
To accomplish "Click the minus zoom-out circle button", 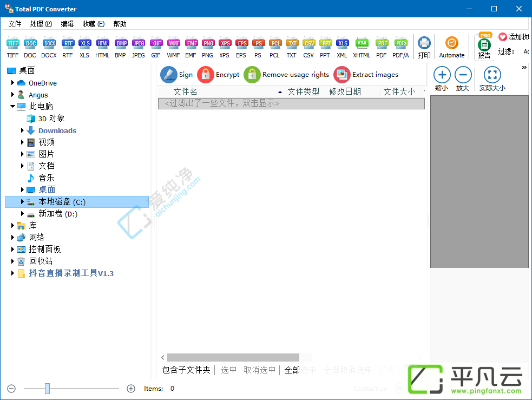I will [x=11, y=389].
